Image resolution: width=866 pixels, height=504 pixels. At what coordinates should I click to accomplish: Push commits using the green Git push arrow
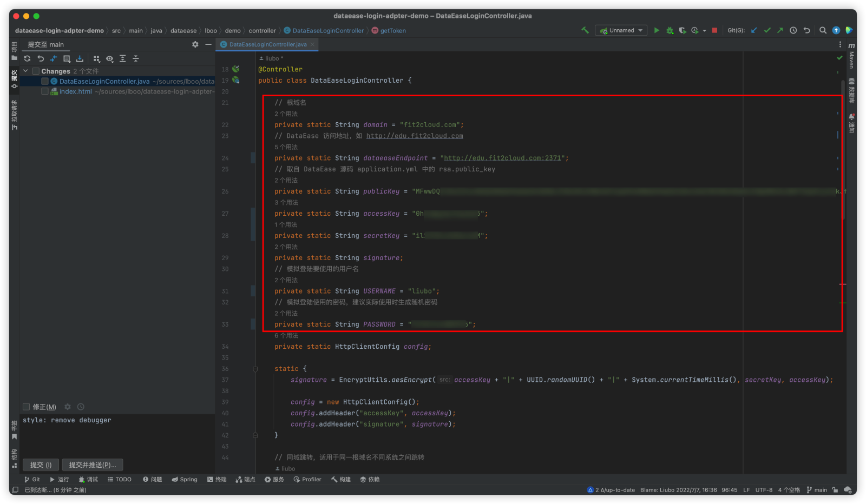coord(780,31)
